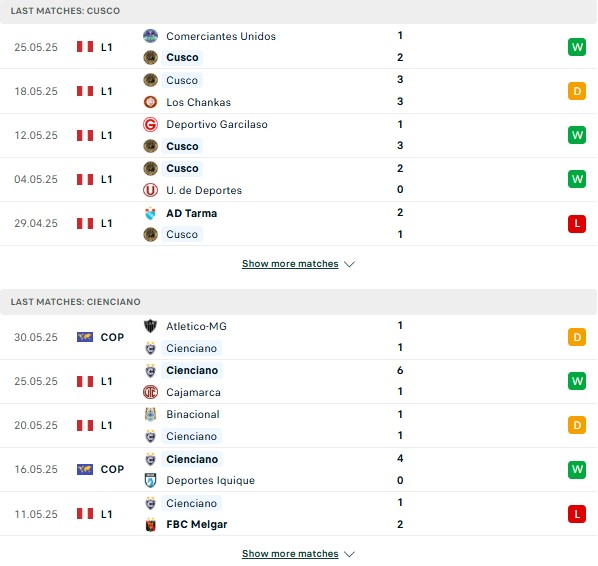Expand more matches under Cienciano section
Screen dimensions: 598x566
pos(290,553)
